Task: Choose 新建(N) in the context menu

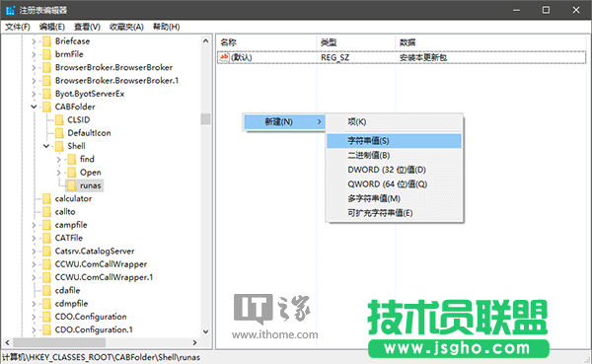Action: pos(284,122)
